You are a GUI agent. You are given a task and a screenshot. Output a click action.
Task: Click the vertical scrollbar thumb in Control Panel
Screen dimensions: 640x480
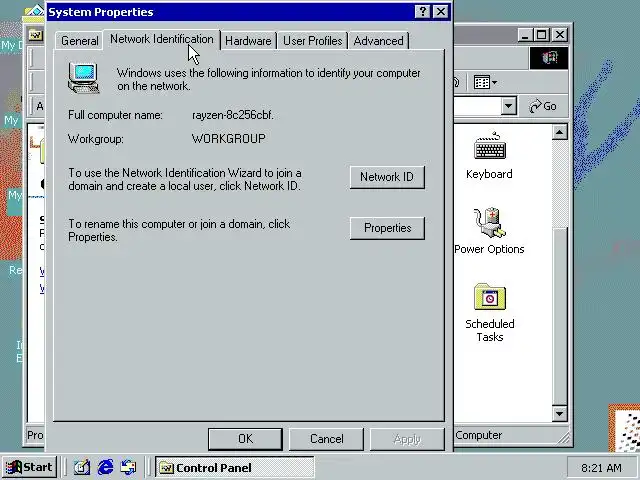[x=559, y=317]
